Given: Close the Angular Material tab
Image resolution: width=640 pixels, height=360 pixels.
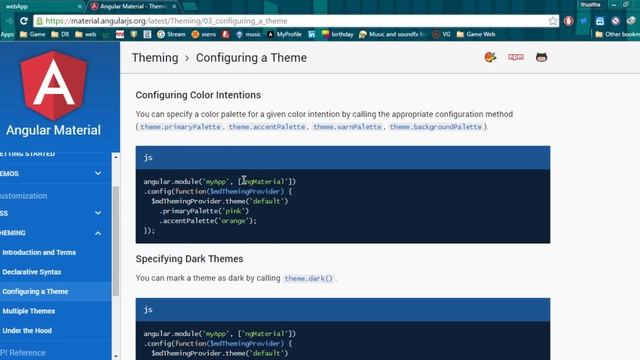Looking at the screenshot, I should pos(174,6).
